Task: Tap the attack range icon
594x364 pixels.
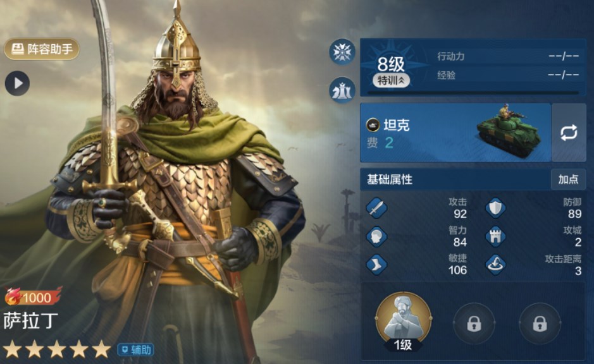Action: 495,264
